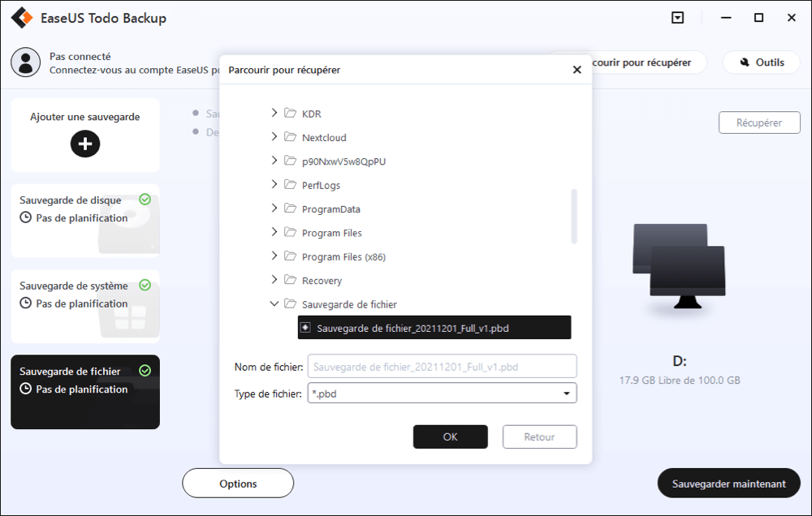Click the Sauvegarde de fichier folder icon
Viewport: 812px width, 516px height.
(x=290, y=303)
